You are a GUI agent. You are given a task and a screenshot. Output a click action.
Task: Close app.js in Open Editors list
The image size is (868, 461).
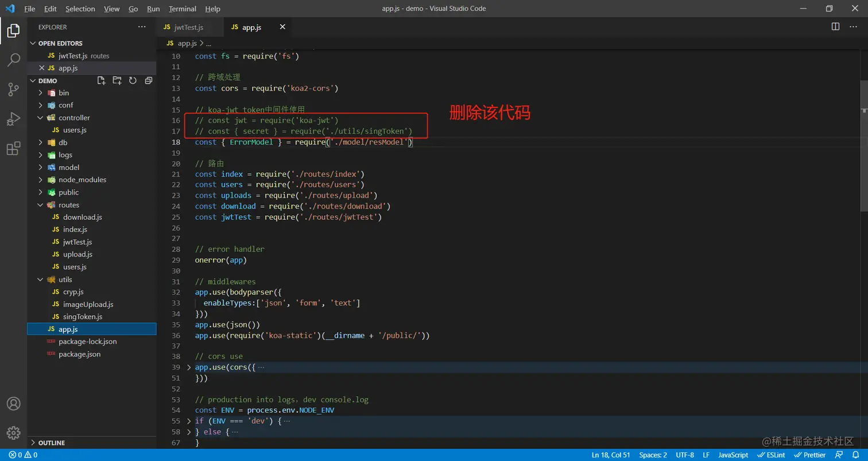pos(41,68)
